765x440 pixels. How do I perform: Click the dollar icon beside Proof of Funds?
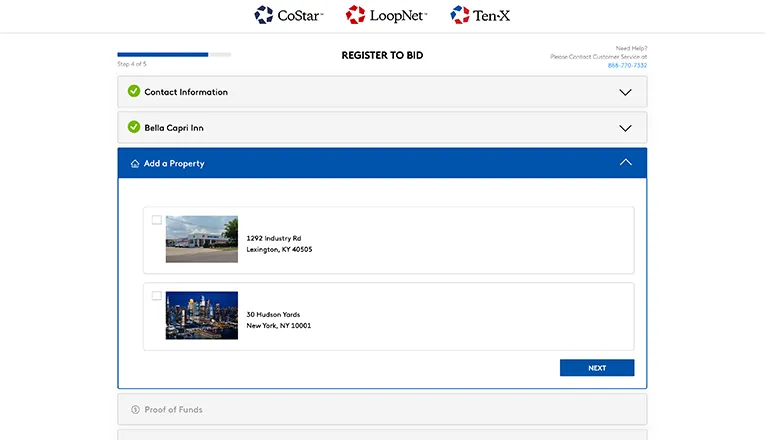(135, 410)
